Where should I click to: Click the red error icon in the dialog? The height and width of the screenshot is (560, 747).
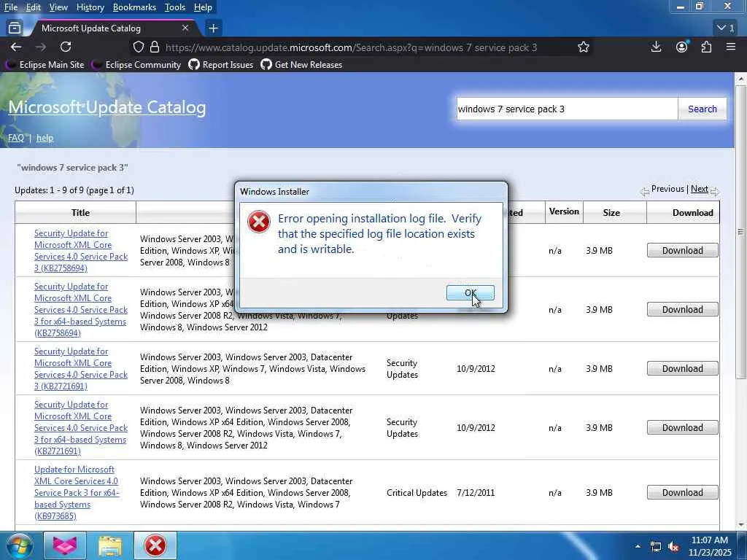(x=259, y=222)
